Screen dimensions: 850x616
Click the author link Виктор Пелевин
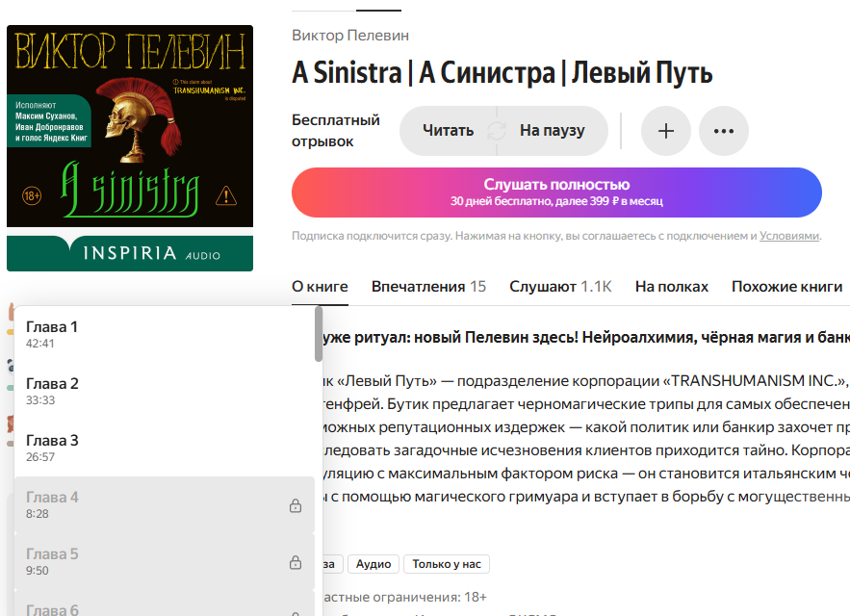[x=350, y=36]
